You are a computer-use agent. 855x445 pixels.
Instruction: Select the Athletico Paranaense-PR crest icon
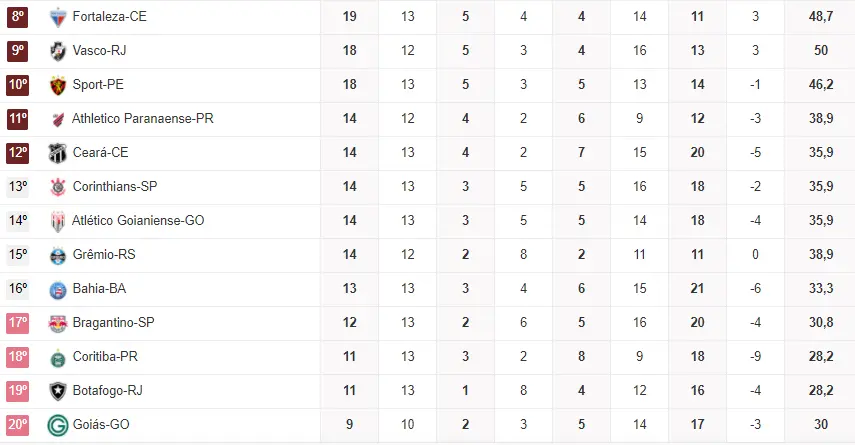(57, 119)
